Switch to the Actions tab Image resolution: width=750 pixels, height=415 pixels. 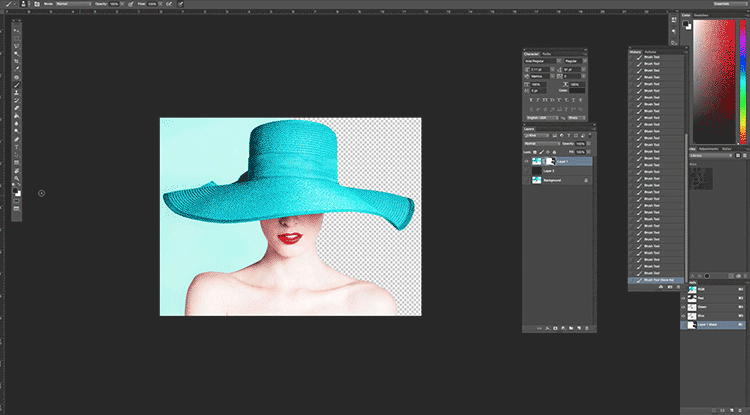(x=651, y=51)
